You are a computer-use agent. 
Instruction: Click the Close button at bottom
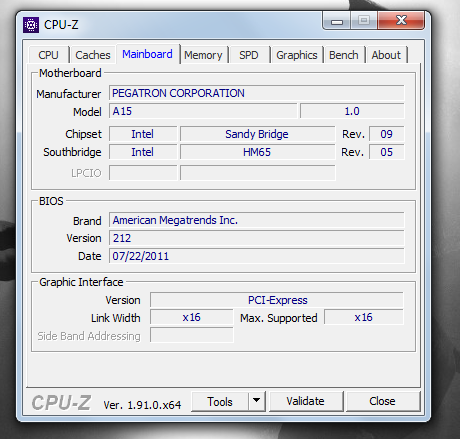point(383,401)
